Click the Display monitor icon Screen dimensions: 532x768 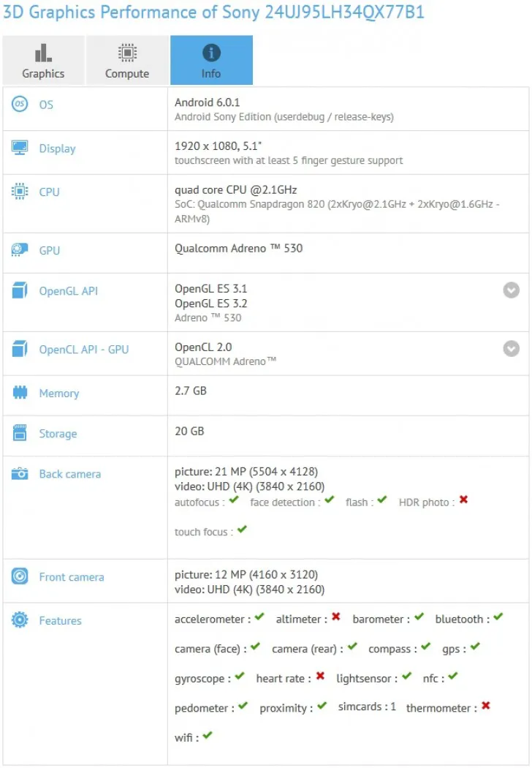[20, 148]
